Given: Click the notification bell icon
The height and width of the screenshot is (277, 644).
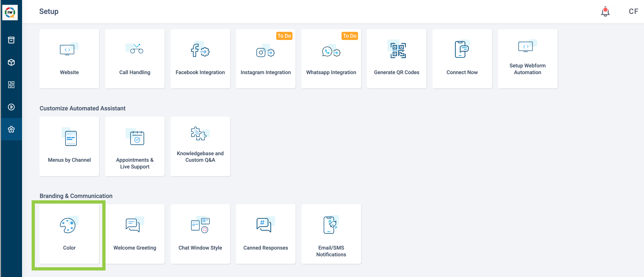Looking at the screenshot, I should (605, 11).
